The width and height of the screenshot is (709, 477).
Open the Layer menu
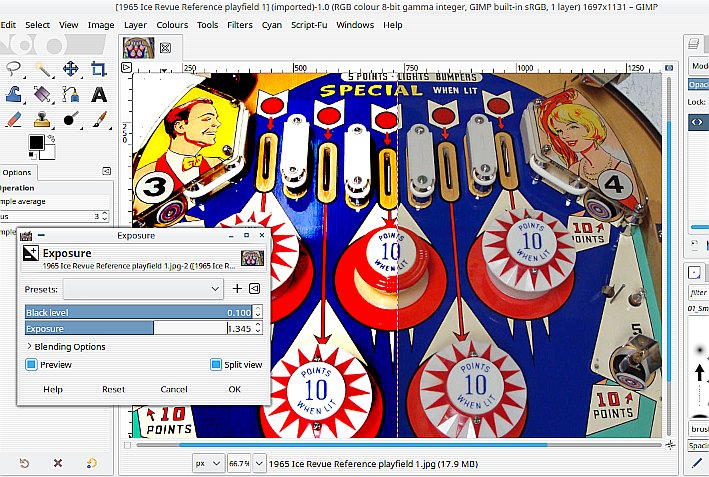[135, 25]
